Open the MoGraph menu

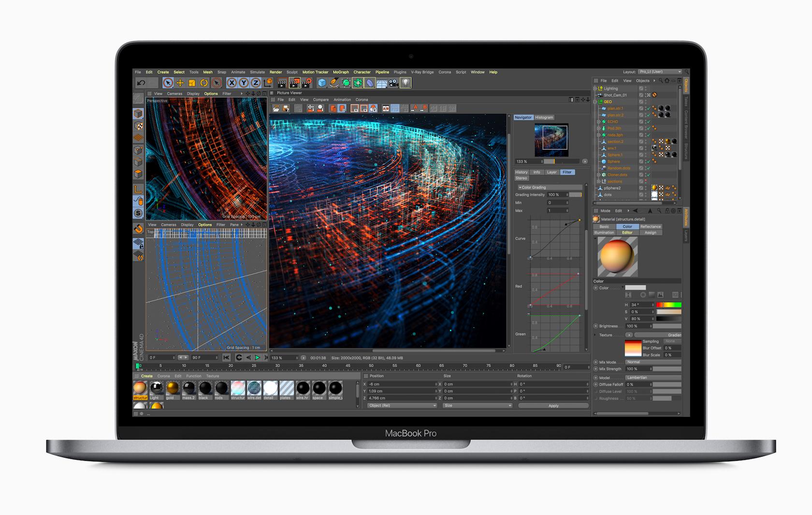pos(341,72)
